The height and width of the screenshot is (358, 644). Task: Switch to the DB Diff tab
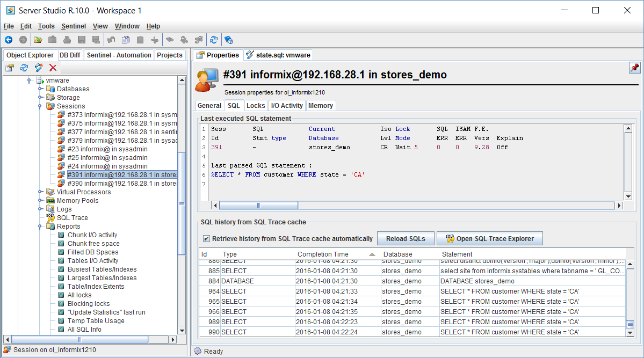70,55
